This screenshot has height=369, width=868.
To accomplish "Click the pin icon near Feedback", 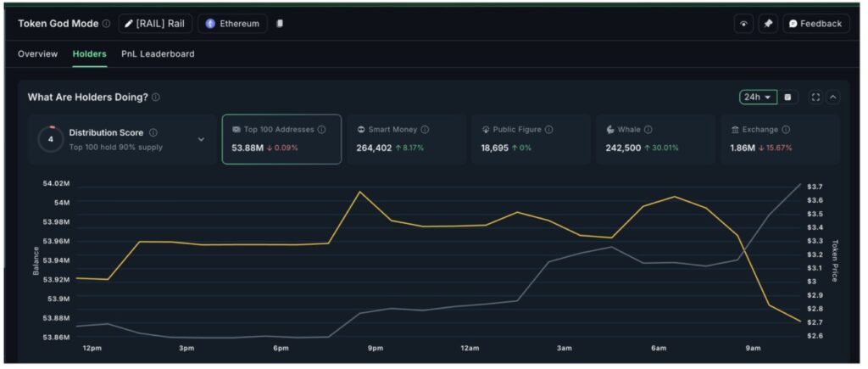I will coord(767,24).
